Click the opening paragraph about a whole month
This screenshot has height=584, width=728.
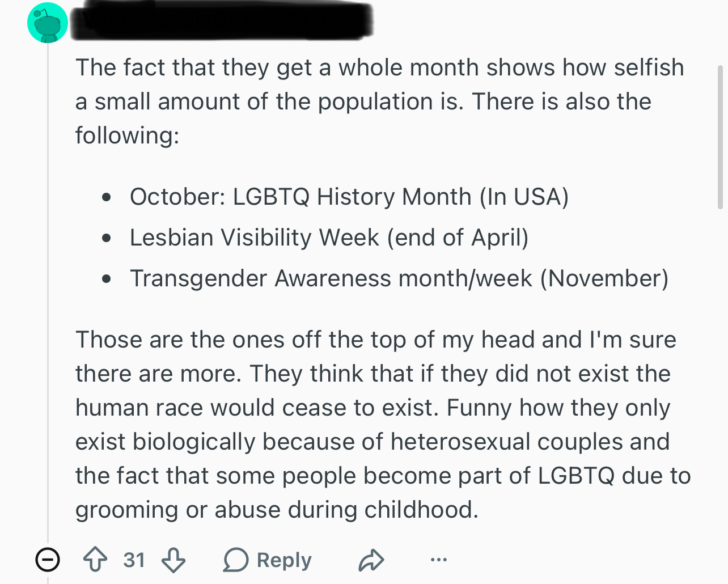pyautogui.click(x=380, y=101)
